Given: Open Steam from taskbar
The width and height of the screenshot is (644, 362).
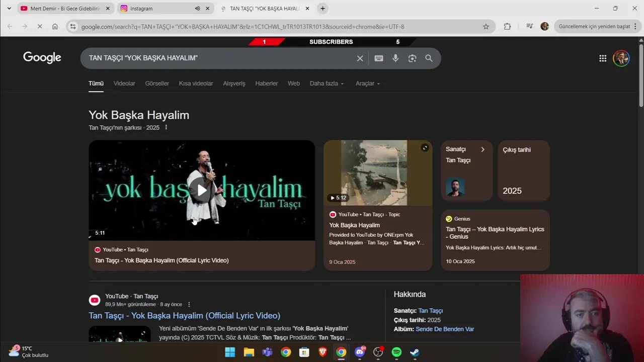Looking at the screenshot, I should click(x=415, y=352).
